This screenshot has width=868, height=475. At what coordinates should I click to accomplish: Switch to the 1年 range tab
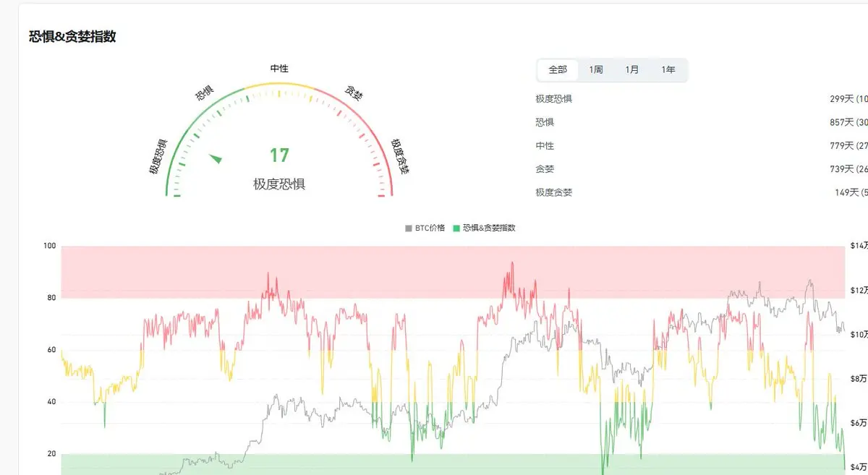coord(668,70)
